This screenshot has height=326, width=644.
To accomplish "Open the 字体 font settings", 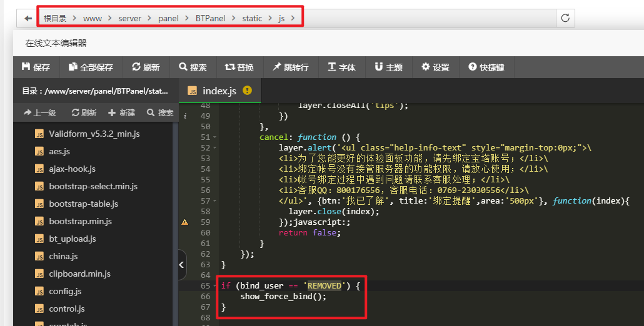I will (342, 67).
